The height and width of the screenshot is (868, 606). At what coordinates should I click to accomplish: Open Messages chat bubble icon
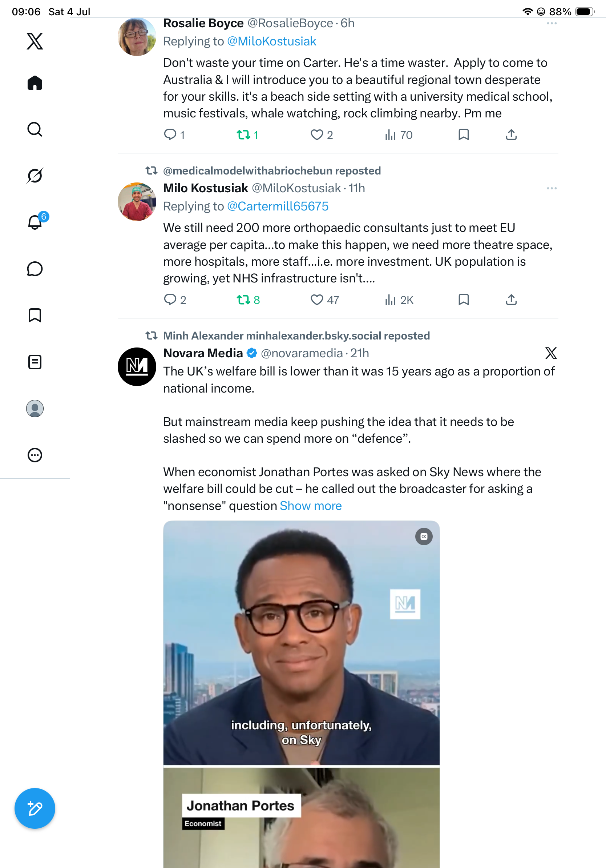(35, 269)
